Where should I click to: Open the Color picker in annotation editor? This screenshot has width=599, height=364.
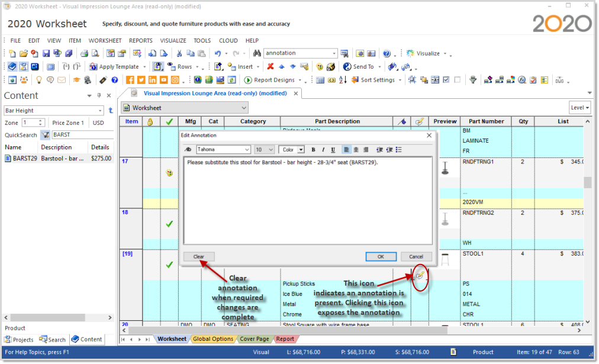292,150
